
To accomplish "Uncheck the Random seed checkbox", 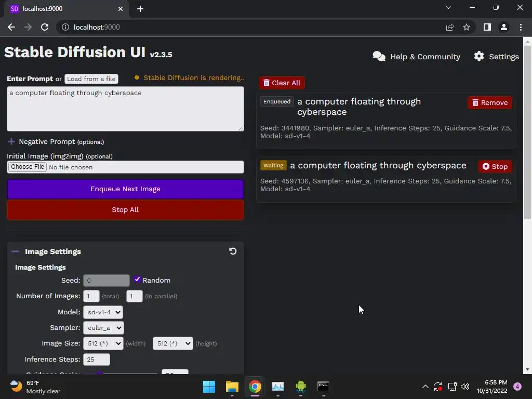I will [137, 280].
